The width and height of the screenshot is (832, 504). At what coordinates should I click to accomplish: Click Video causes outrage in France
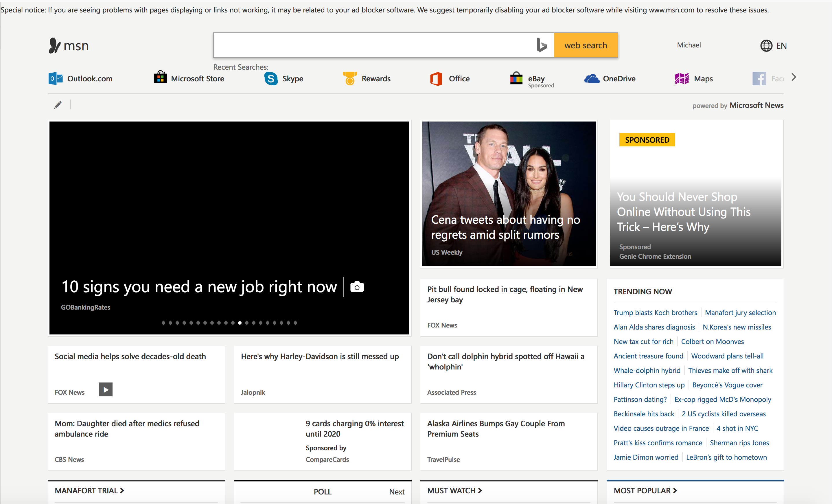[x=661, y=428]
